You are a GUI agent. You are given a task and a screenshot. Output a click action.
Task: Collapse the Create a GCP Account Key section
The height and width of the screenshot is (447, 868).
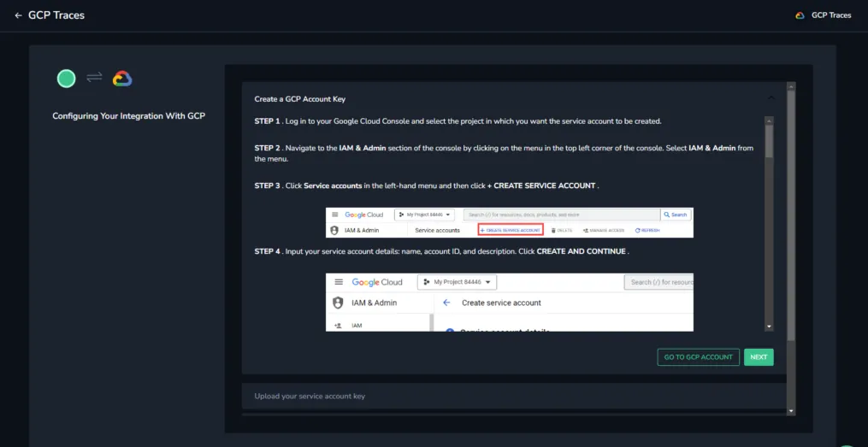point(771,98)
